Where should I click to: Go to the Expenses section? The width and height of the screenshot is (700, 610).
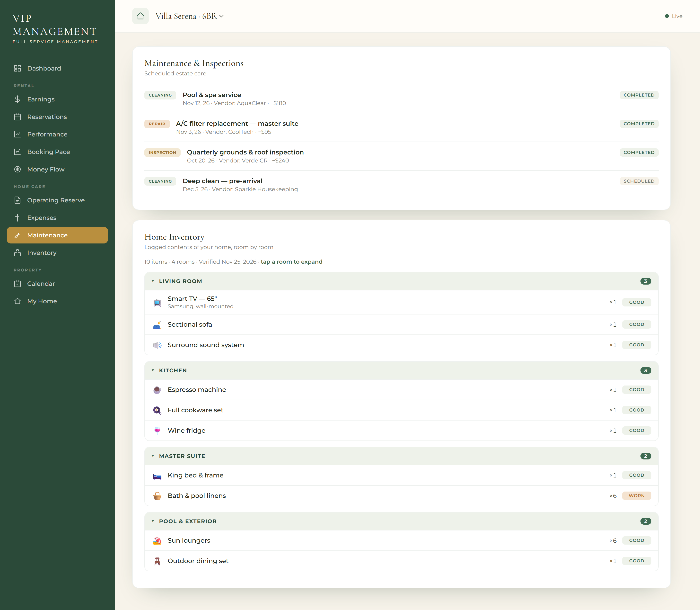pyautogui.click(x=57, y=218)
